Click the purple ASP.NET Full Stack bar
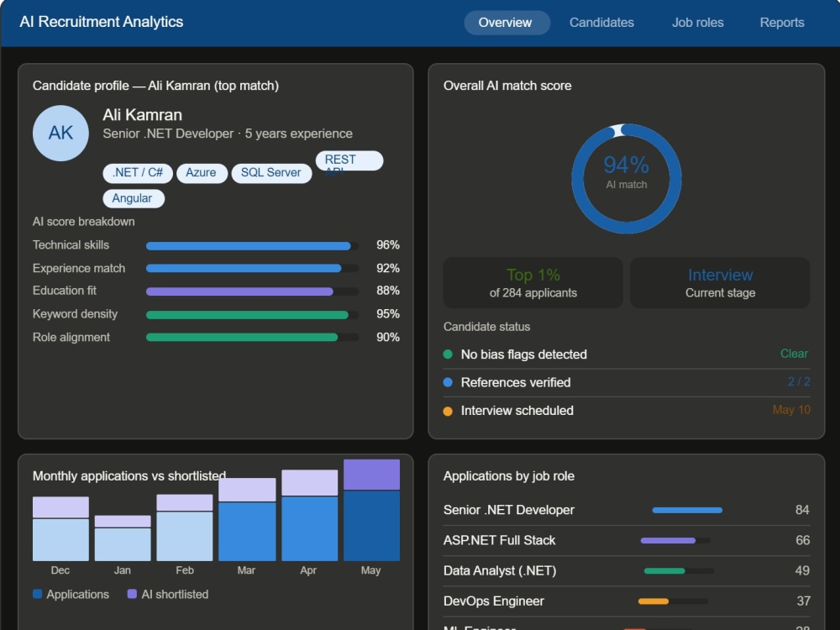The height and width of the screenshot is (630, 840). coord(668,540)
